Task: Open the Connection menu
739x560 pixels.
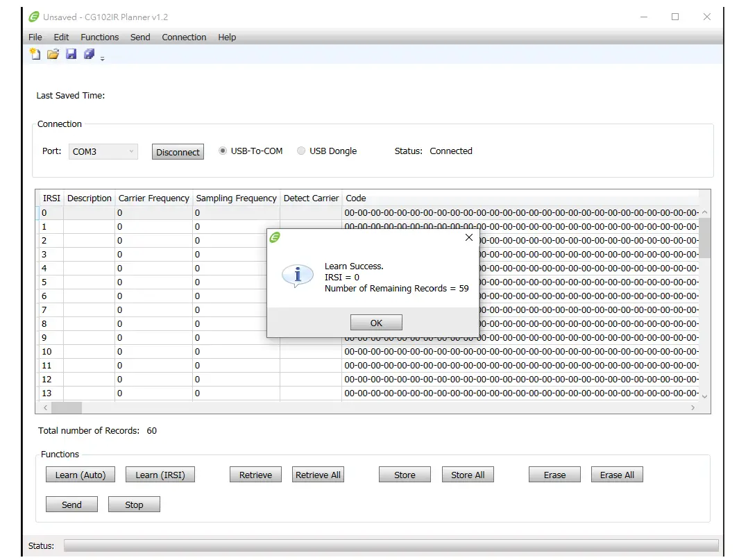Action: pos(184,37)
